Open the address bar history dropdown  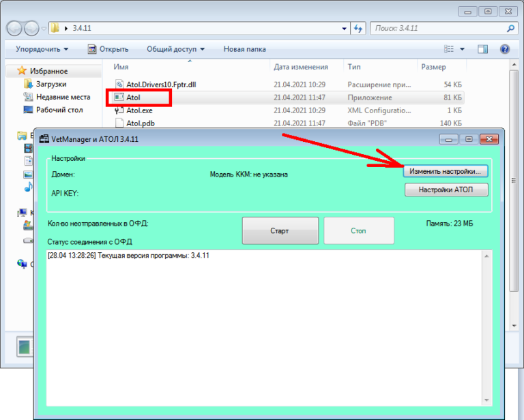click(x=345, y=29)
